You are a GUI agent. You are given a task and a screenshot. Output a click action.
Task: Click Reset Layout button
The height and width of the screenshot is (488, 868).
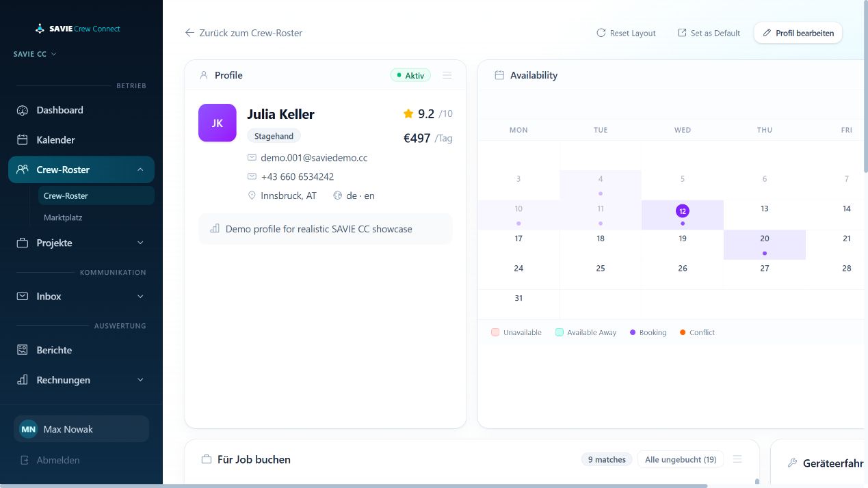coord(626,33)
